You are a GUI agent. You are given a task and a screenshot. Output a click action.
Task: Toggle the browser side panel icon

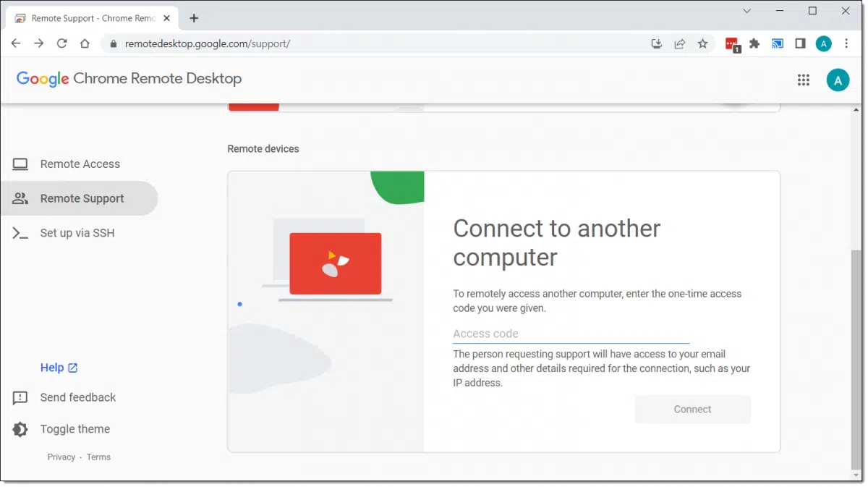[x=800, y=43]
